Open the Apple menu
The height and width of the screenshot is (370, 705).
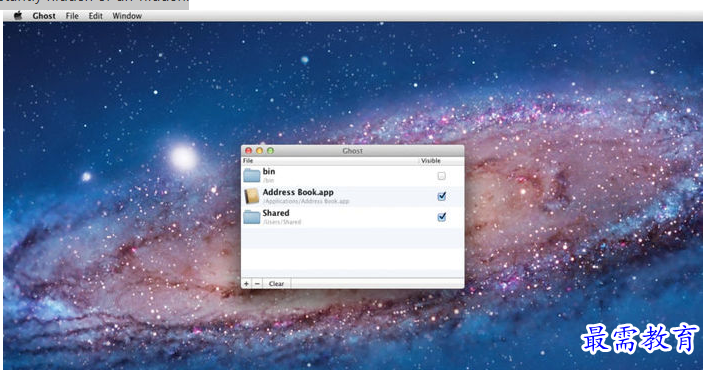[x=18, y=16]
